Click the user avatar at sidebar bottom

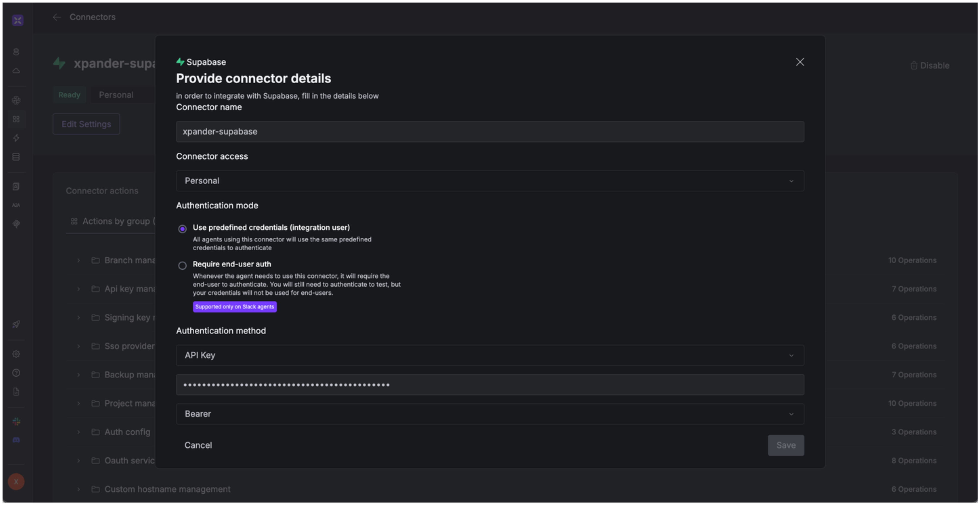coord(16,482)
